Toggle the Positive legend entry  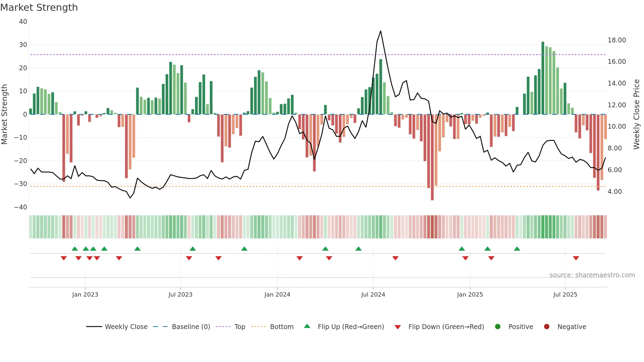514,327
